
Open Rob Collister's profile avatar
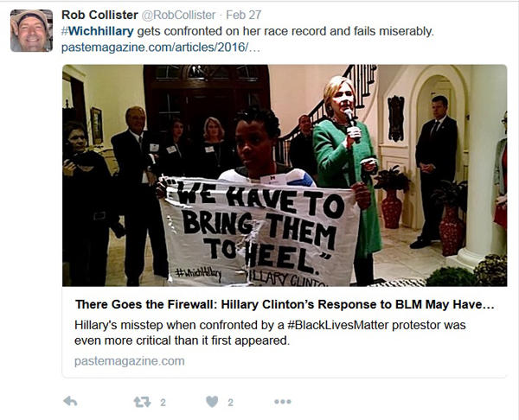coord(31,30)
